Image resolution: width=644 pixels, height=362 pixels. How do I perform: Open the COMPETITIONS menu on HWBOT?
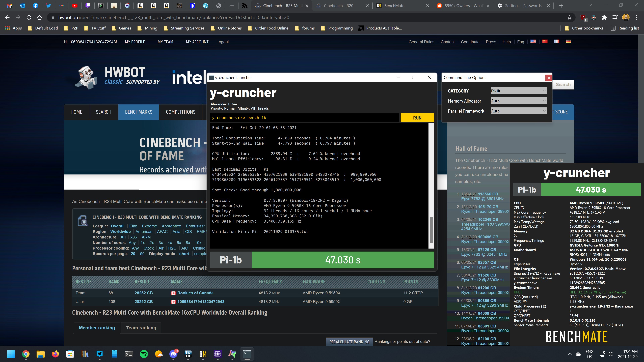coord(180,112)
